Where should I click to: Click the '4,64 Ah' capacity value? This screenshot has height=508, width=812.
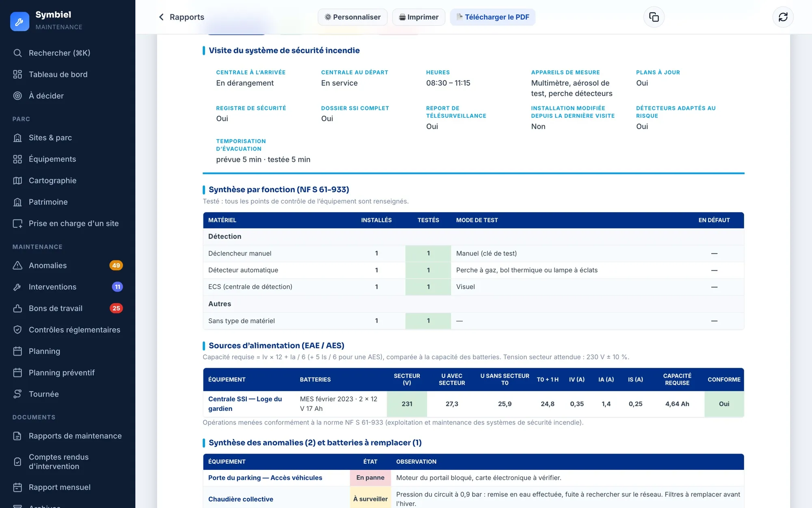tap(677, 404)
